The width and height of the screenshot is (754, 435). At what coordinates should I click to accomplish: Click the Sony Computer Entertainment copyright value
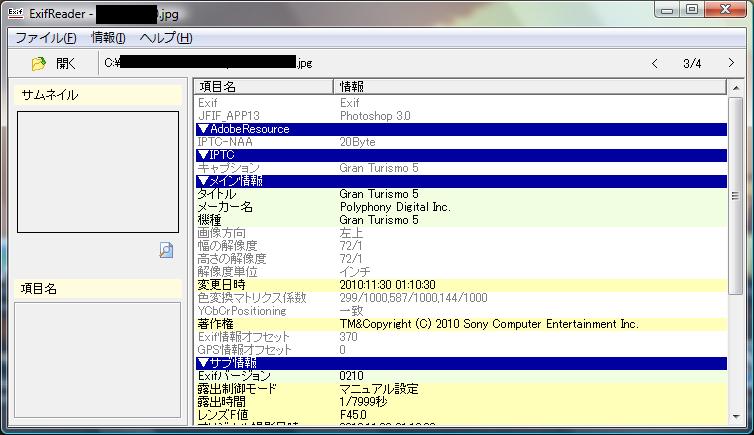click(x=489, y=324)
